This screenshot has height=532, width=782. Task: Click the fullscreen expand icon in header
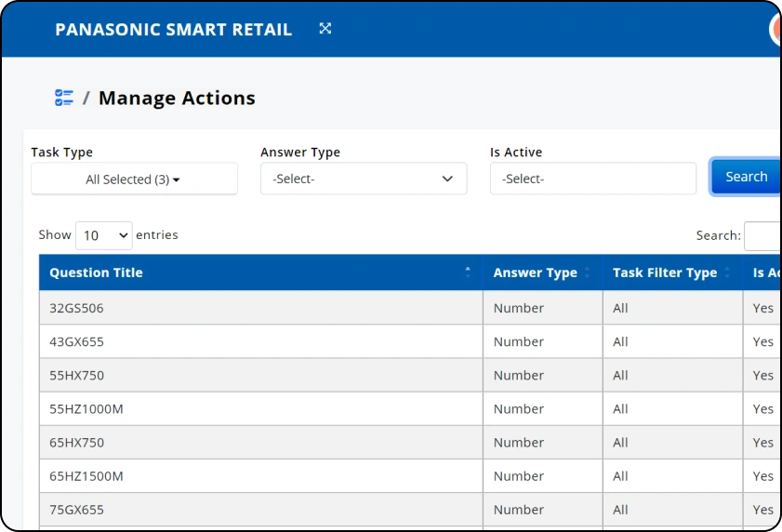325,29
